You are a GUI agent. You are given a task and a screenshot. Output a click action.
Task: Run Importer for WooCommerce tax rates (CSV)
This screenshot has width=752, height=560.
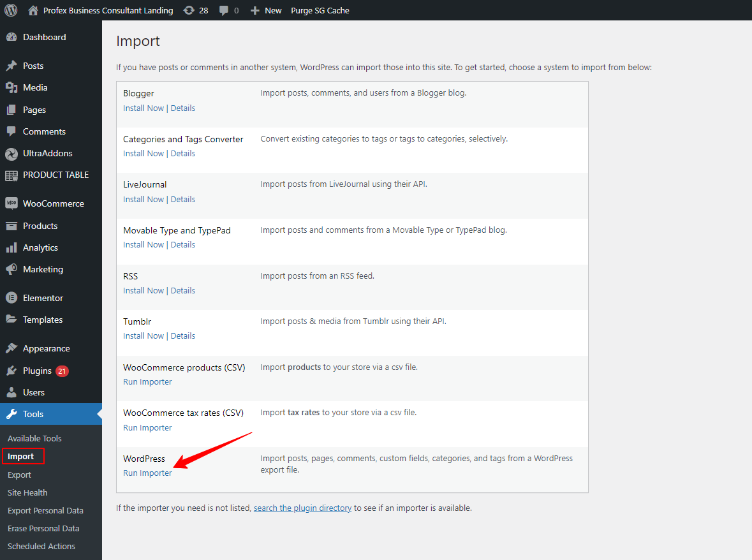point(147,428)
